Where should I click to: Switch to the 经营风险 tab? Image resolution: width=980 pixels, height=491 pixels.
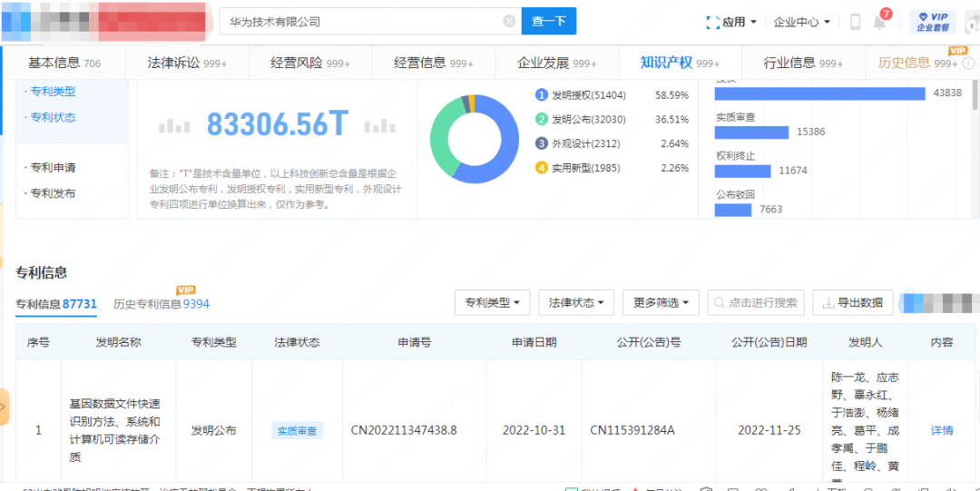[x=310, y=63]
